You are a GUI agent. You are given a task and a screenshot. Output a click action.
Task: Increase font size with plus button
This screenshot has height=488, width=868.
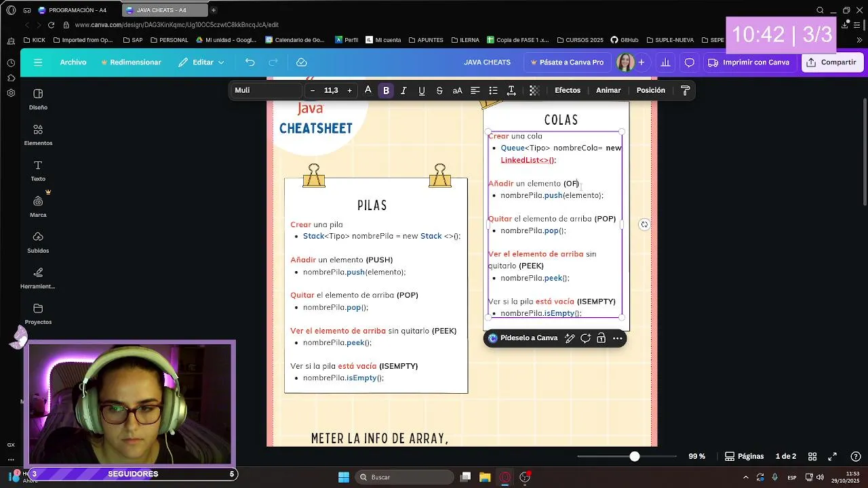pyautogui.click(x=349, y=90)
